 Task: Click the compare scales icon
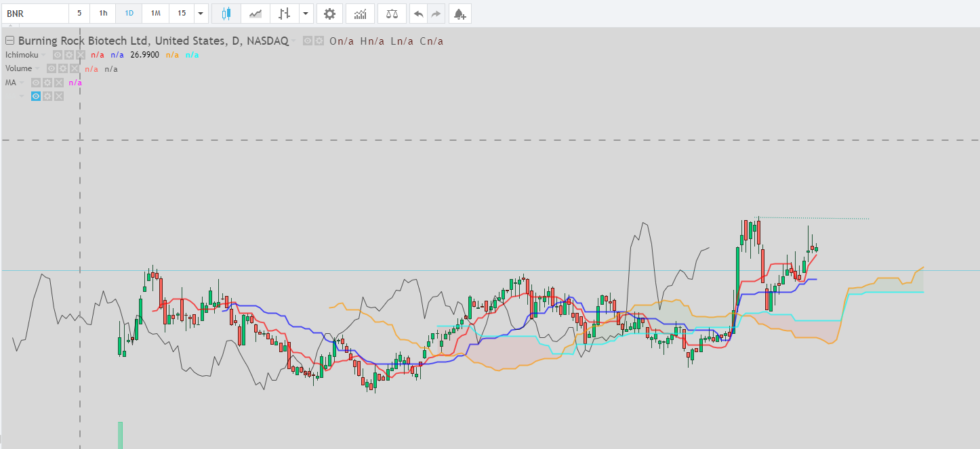392,14
